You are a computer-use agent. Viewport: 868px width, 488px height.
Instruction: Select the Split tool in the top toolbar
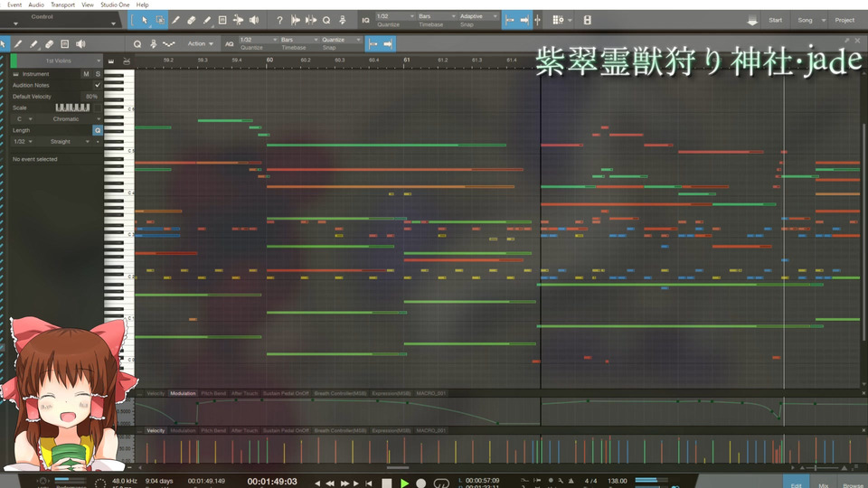click(x=176, y=21)
